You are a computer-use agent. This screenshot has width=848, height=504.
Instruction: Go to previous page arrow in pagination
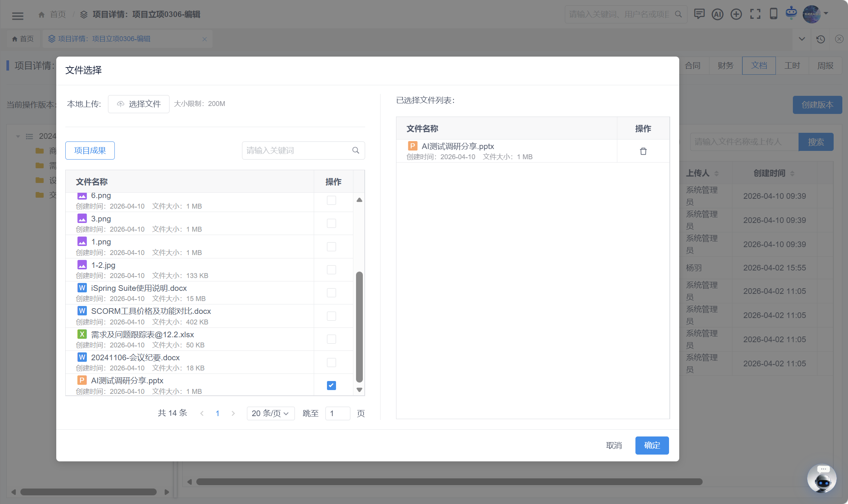tap(202, 413)
